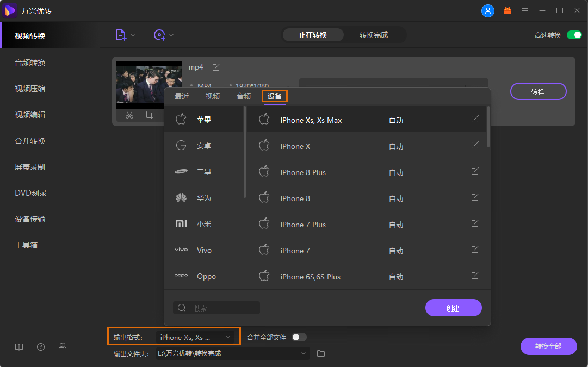Click the 创建 button

pos(453,308)
